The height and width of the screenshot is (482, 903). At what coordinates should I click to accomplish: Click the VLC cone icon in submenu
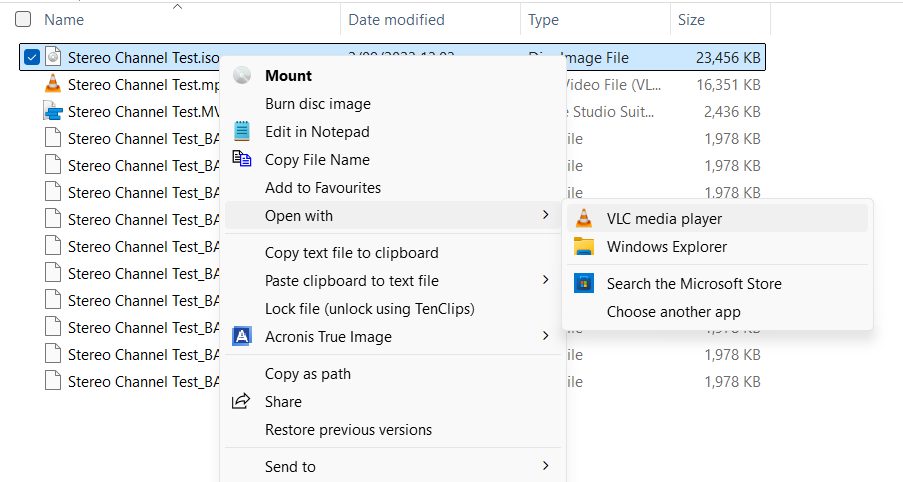tap(585, 218)
